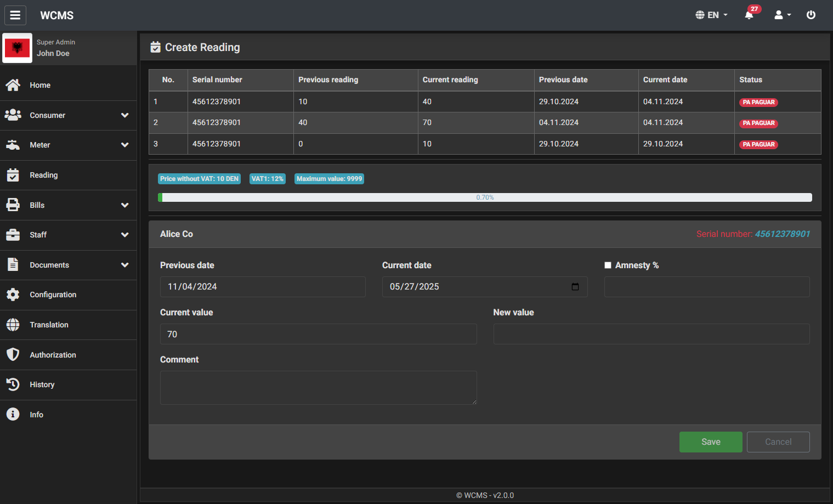Expand the Meter menu chevron
This screenshot has height=504, width=833.
click(x=125, y=145)
